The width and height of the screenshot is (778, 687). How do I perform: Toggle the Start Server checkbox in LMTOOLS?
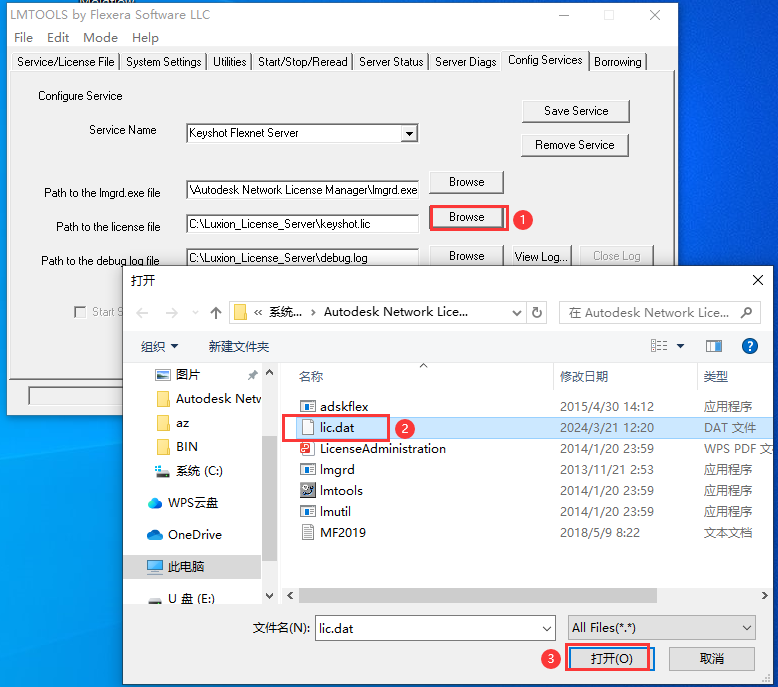tap(80, 312)
